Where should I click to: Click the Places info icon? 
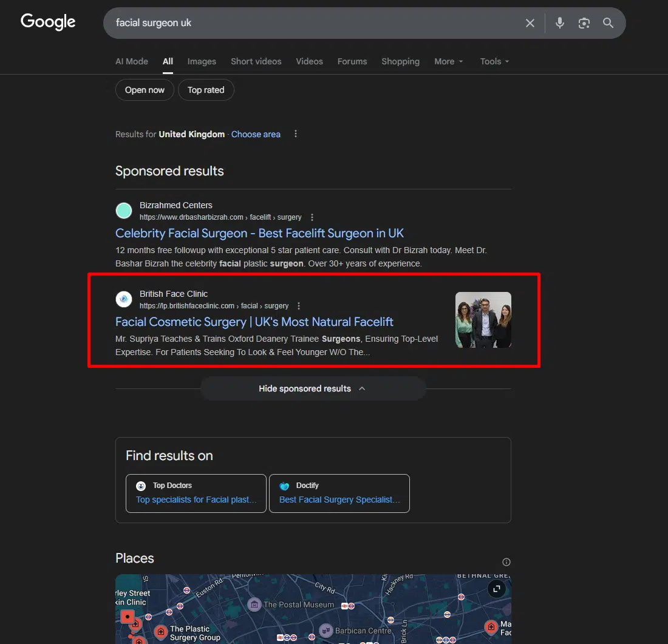506,561
